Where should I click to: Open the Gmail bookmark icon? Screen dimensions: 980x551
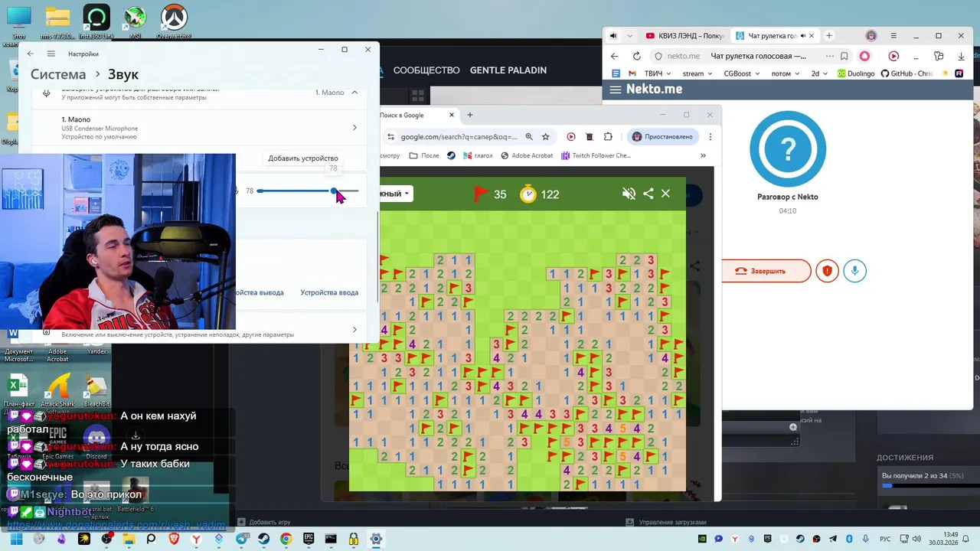[632, 73]
